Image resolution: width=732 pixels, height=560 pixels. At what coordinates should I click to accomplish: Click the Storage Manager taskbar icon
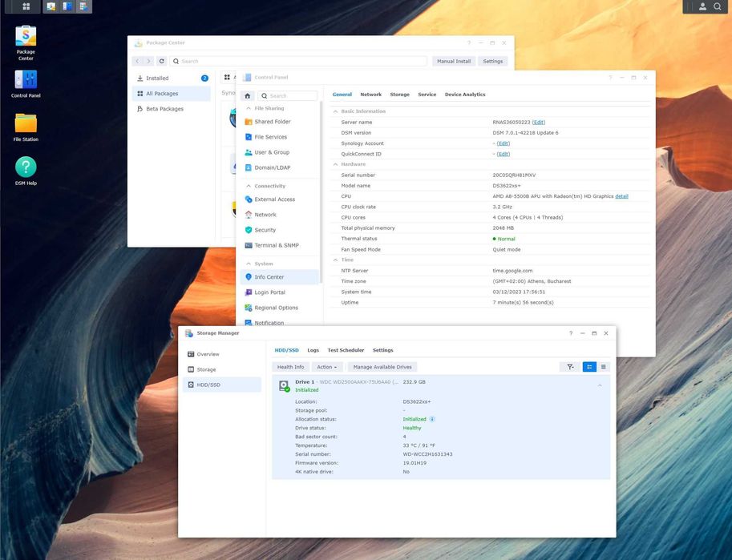(x=83, y=6)
